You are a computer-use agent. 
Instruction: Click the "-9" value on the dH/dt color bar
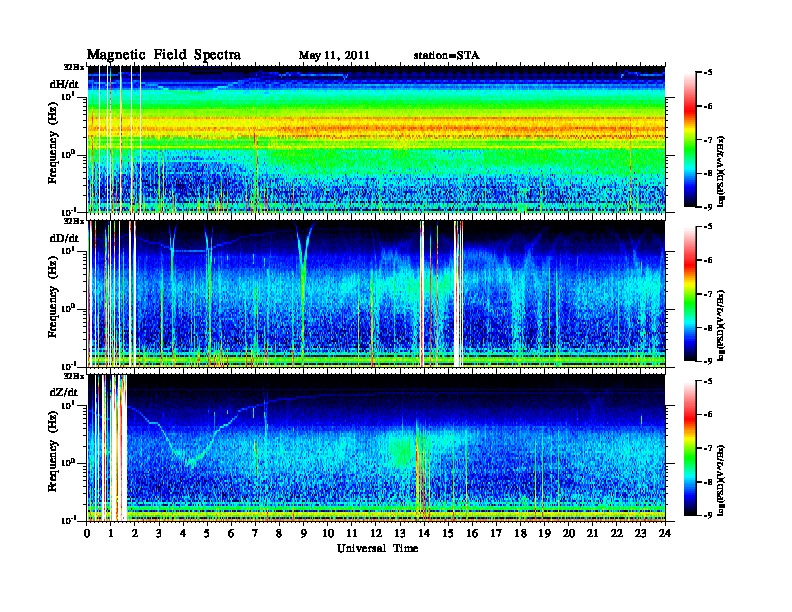[707, 207]
